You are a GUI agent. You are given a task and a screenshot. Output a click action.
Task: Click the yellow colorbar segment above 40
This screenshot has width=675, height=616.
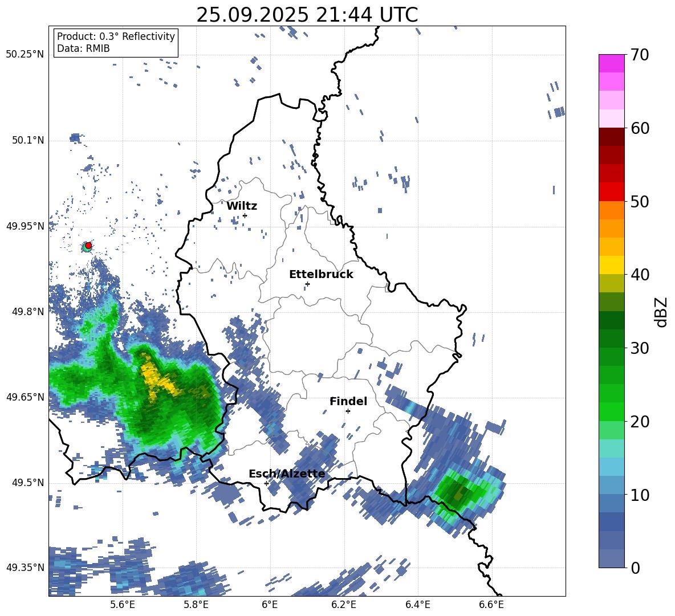pyautogui.click(x=611, y=265)
